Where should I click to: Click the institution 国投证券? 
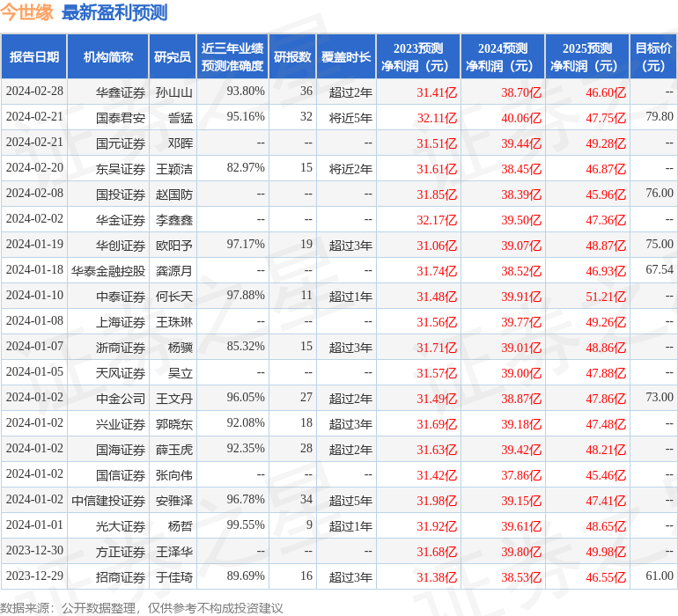[121, 194]
